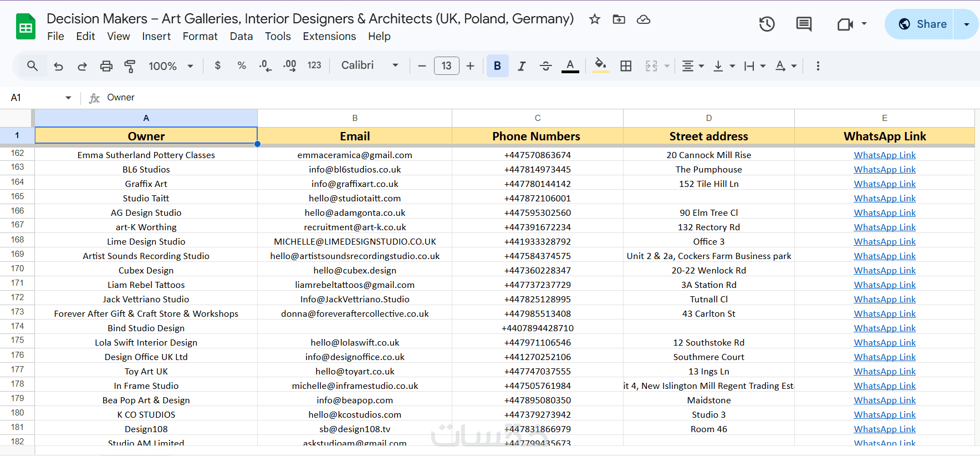Open the Insert menu
Image resolution: width=980 pixels, height=456 pixels.
click(x=156, y=36)
